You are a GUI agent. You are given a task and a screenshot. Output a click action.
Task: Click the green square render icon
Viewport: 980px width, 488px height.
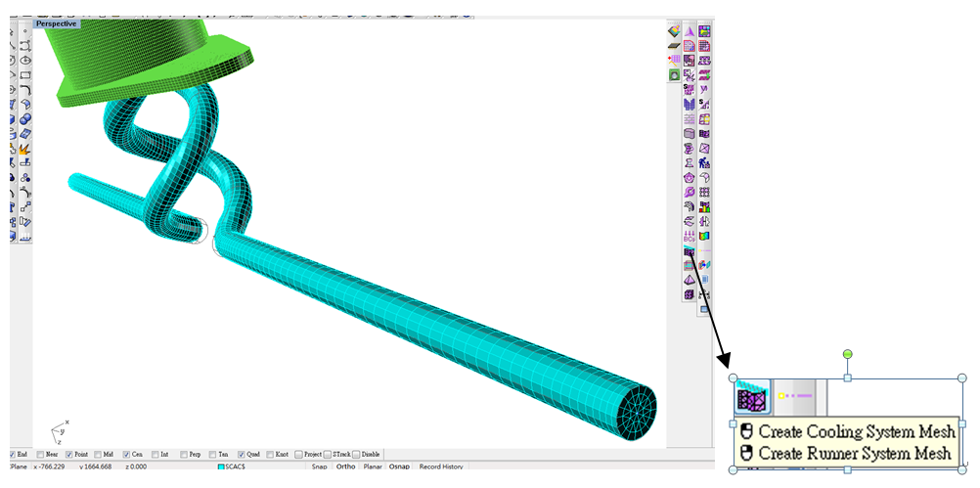[x=674, y=75]
